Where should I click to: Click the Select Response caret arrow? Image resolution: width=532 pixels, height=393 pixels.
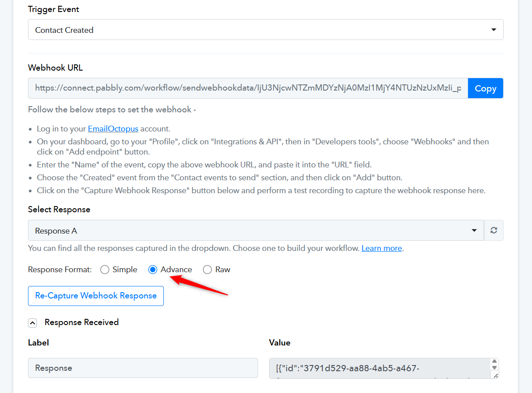click(474, 230)
